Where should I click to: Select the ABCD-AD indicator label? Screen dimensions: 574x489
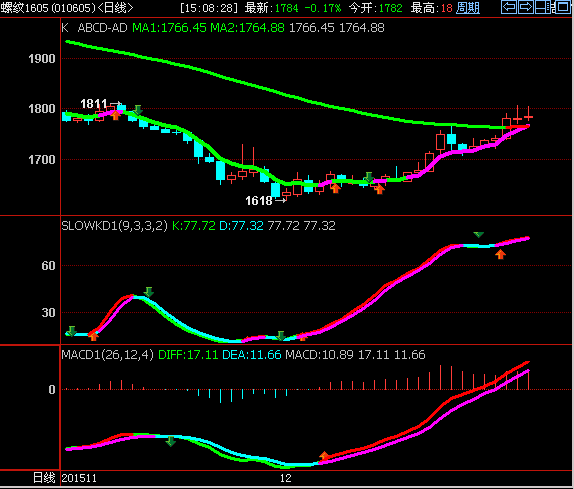102,28
